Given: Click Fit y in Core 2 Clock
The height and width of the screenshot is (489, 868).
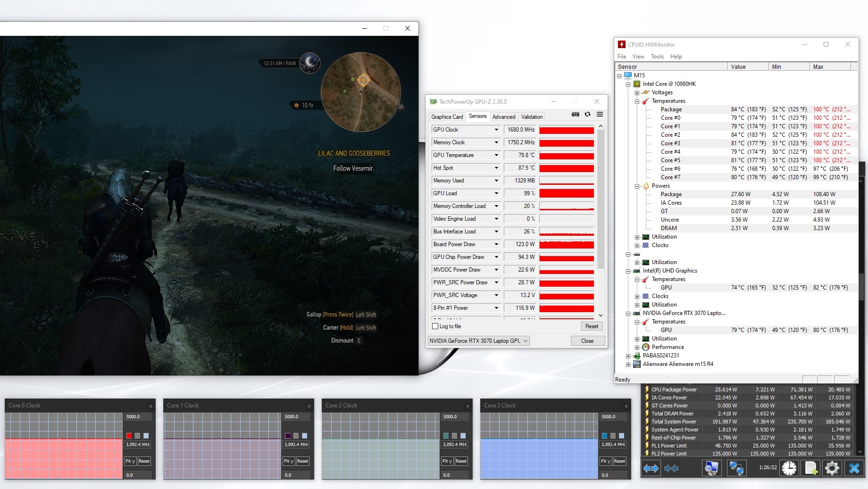Looking at the screenshot, I should click(x=447, y=461).
